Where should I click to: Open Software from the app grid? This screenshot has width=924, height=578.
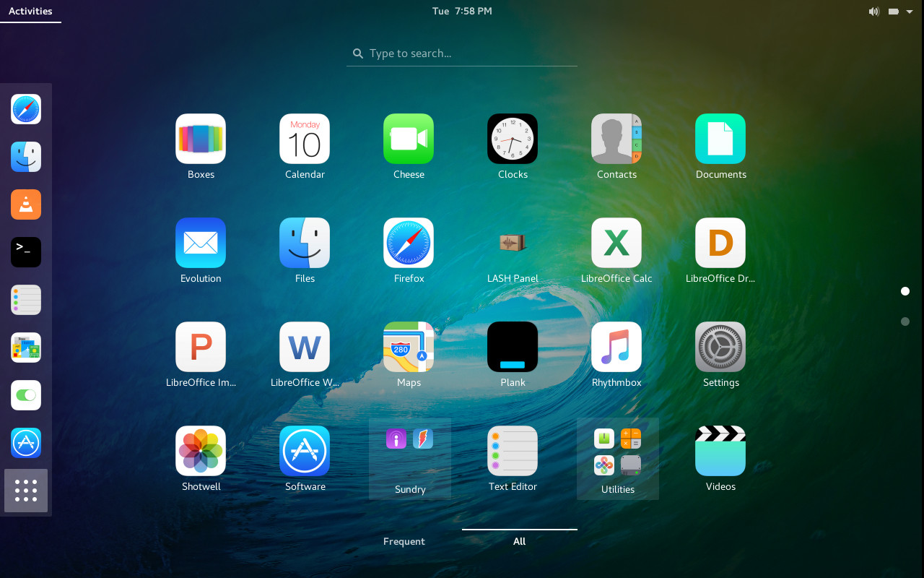(x=305, y=451)
